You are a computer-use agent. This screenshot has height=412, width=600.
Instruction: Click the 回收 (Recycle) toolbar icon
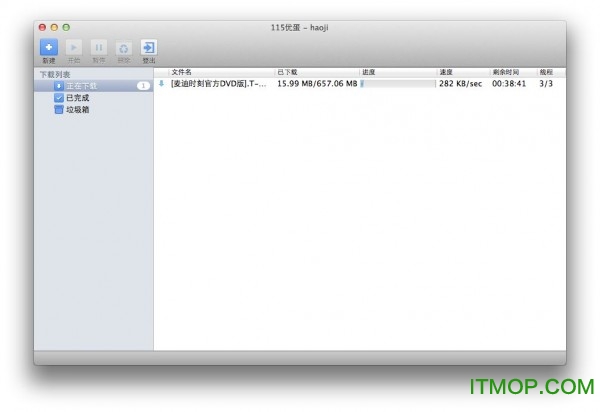coord(124,48)
